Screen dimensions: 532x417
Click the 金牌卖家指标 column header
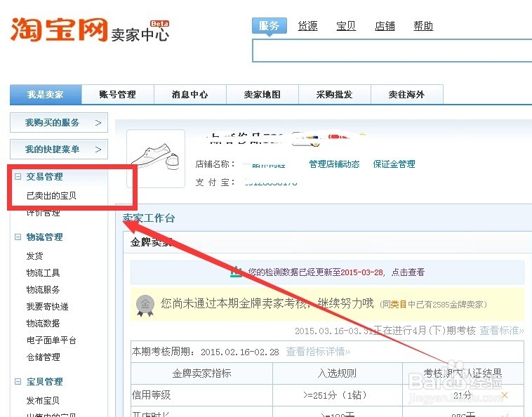tap(201, 373)
